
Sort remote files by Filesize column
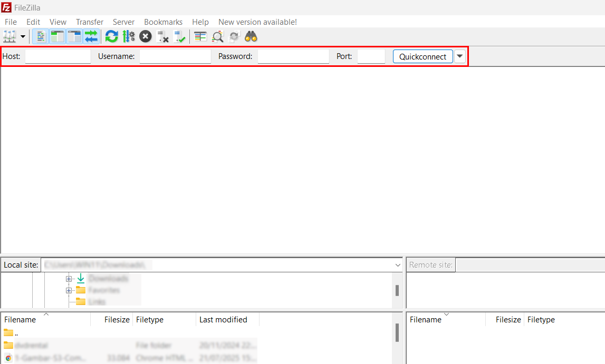[x=505, y=319]
